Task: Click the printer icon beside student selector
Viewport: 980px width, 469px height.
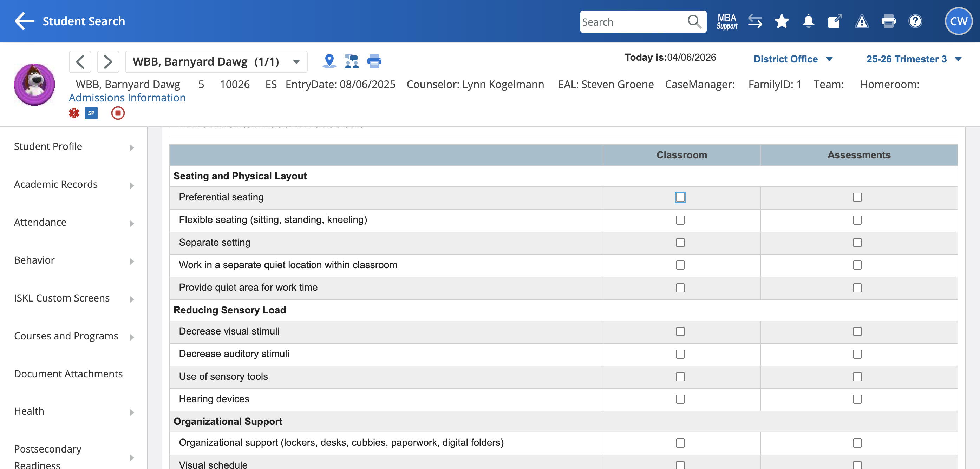Action: (x=374, y=61)
